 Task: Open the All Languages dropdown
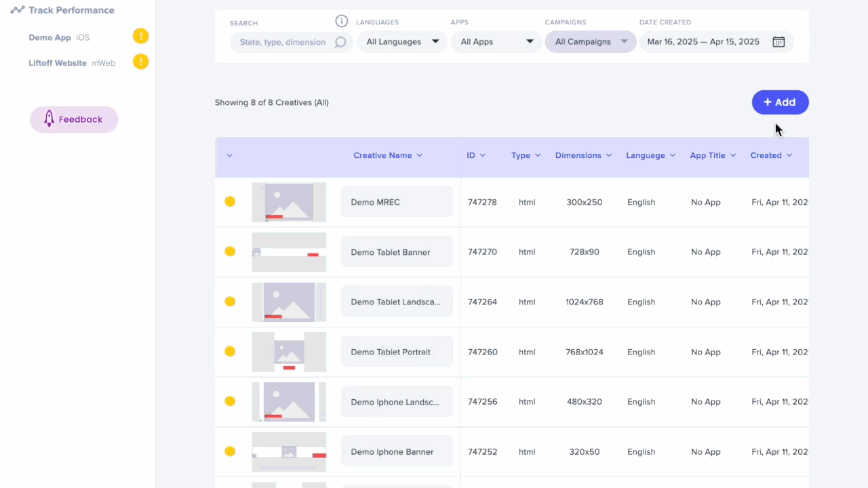point(402,42)
